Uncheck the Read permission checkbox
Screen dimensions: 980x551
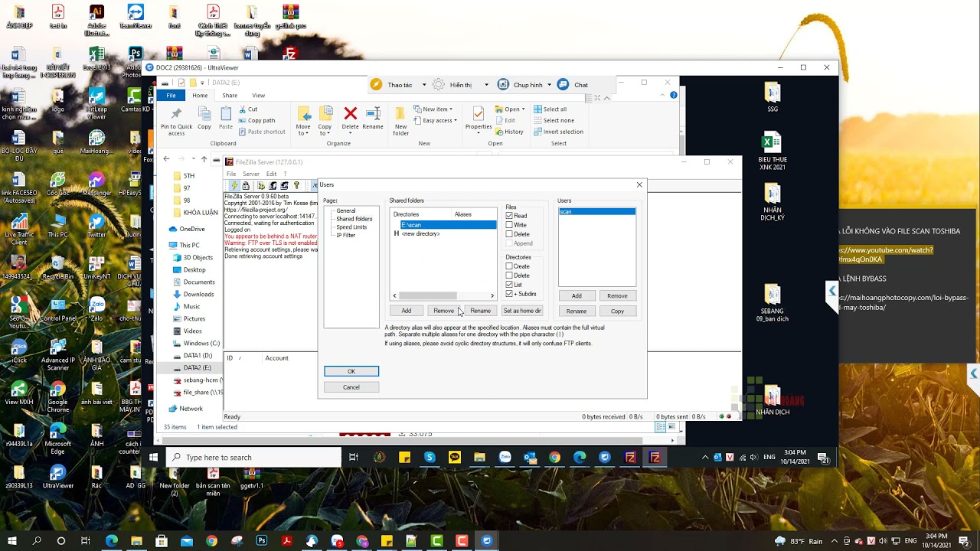pyautogui.click(x=509, y=216)
